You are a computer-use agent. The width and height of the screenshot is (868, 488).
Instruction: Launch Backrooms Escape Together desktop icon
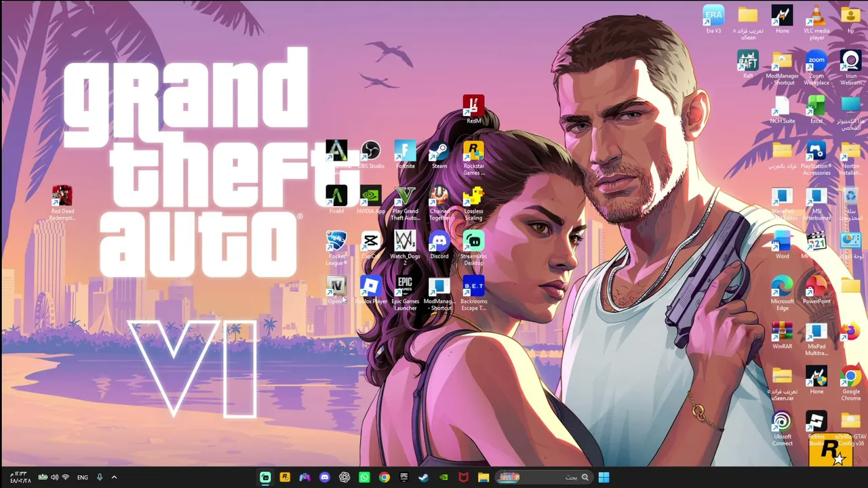[x=473, y=293]
